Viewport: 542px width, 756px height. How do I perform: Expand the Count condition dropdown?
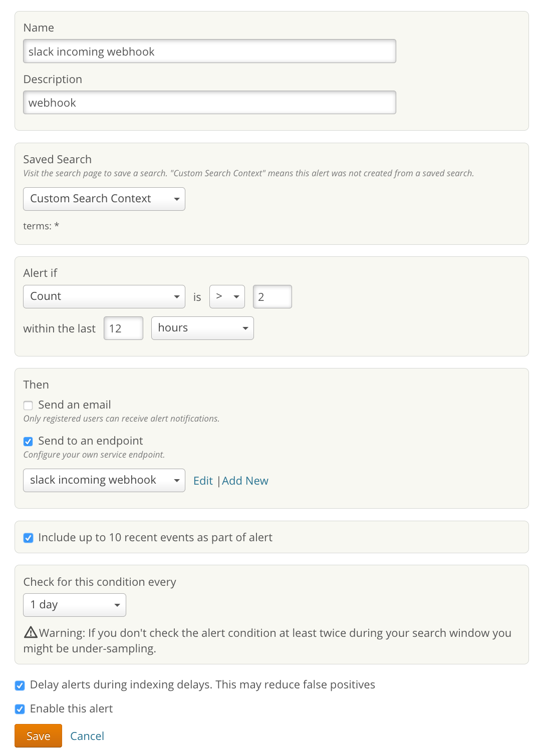tap(104, 297)
